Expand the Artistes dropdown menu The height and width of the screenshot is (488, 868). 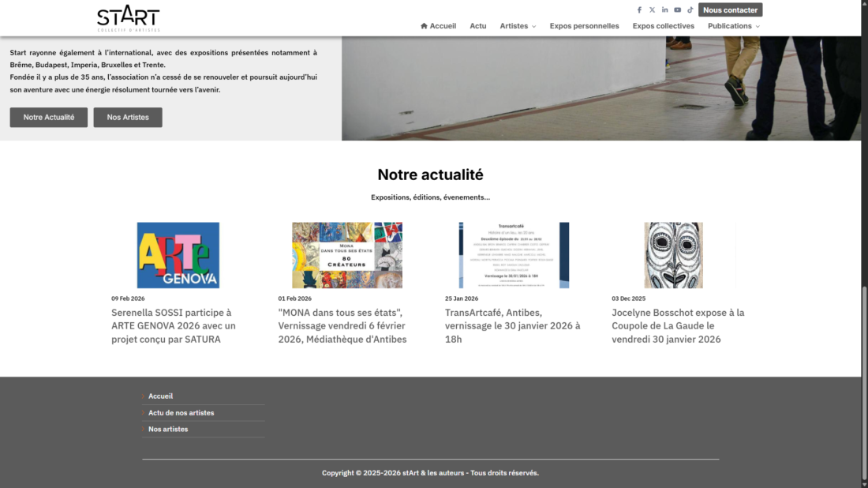[518, 26]
